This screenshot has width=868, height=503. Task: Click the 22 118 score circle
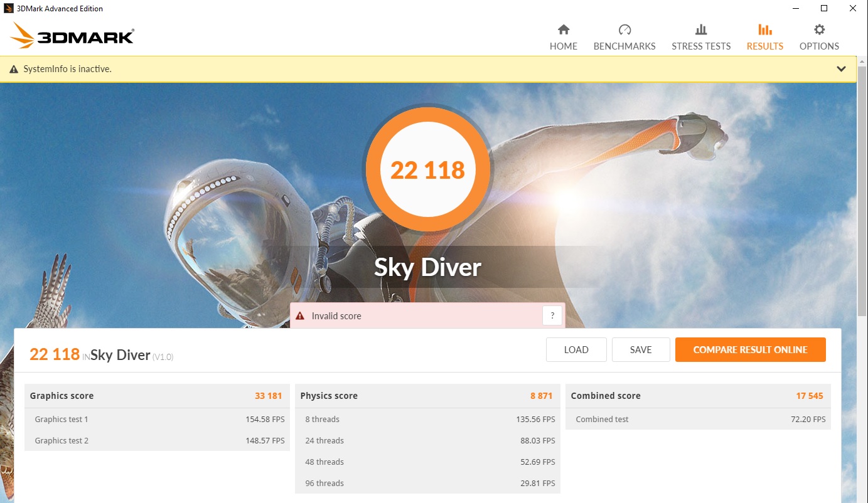427,169
